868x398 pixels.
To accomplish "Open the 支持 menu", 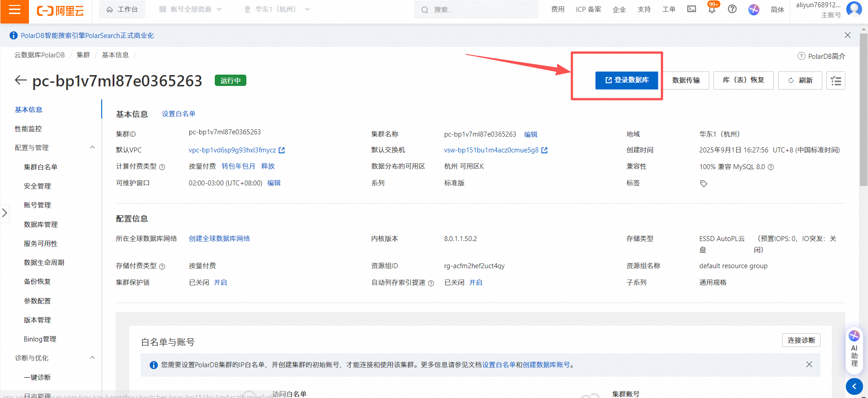I will tap(644, 9).
